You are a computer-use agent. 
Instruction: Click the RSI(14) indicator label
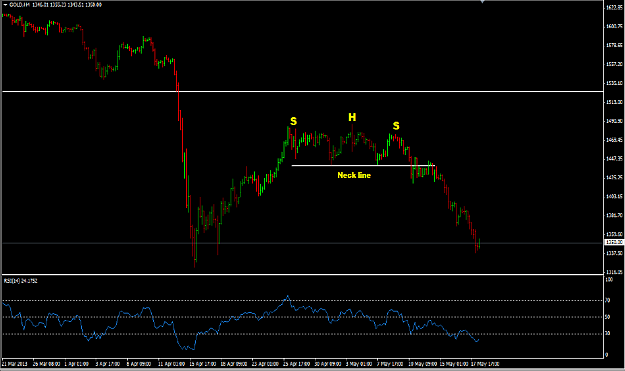20,281
